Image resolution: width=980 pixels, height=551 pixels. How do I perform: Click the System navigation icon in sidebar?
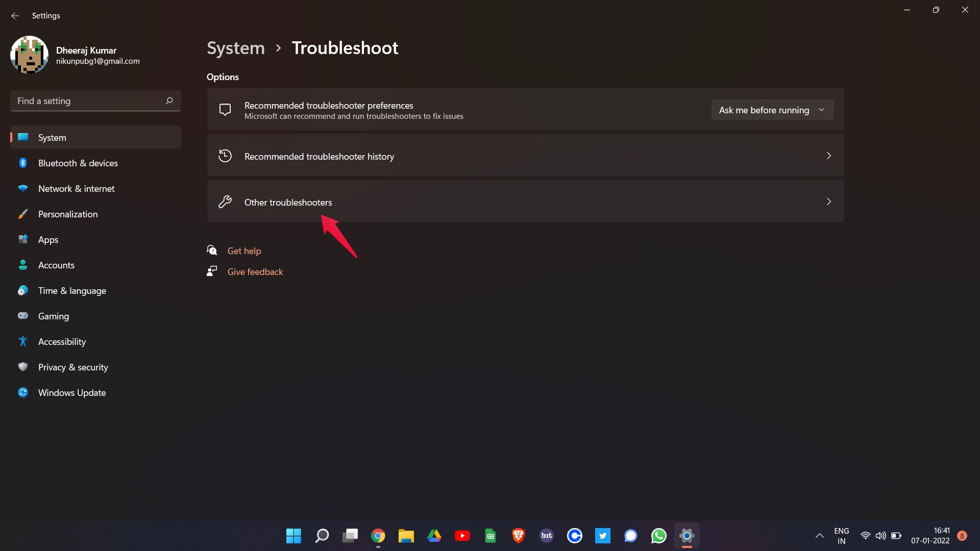[23, 137]
